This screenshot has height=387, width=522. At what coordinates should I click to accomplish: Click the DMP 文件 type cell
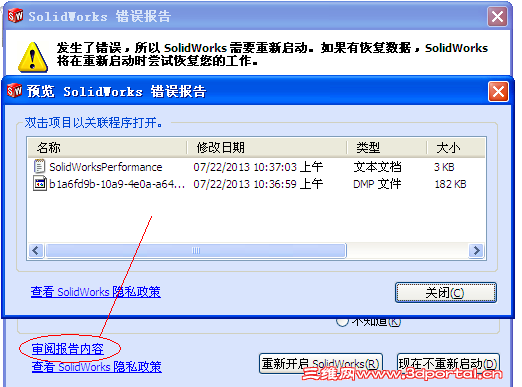point(377,184)
